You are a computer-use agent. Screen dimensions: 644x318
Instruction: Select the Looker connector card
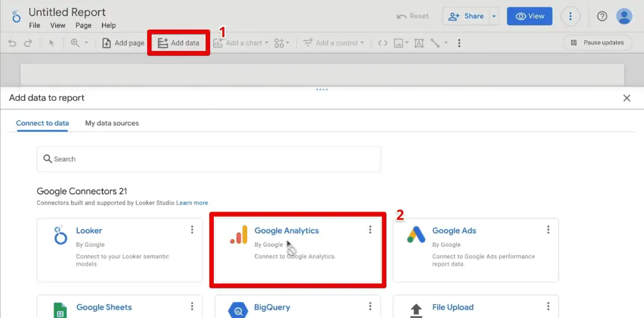pyautogui.click(x=119, y=250)
